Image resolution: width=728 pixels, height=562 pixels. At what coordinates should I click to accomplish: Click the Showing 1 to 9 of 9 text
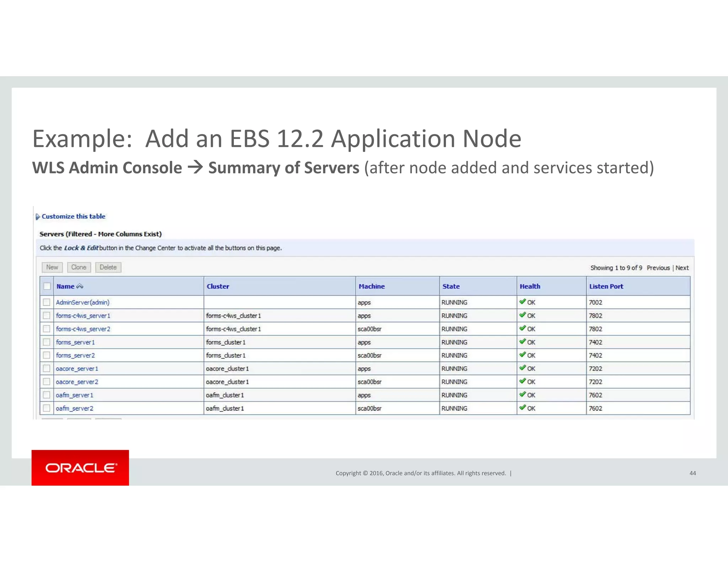pyautogui.click(x=616, y=268)
